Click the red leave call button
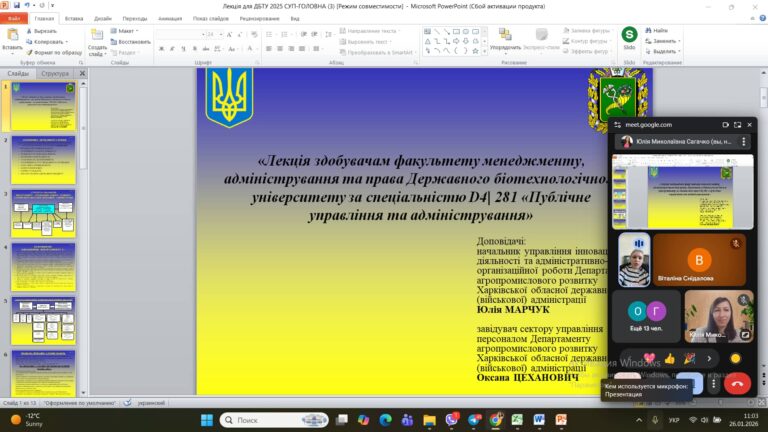768x432 pixels. (738, 384)
